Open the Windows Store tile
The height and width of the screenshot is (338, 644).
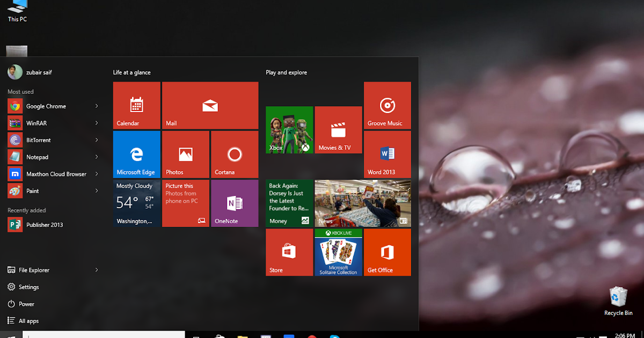click(x=289, y=252)
